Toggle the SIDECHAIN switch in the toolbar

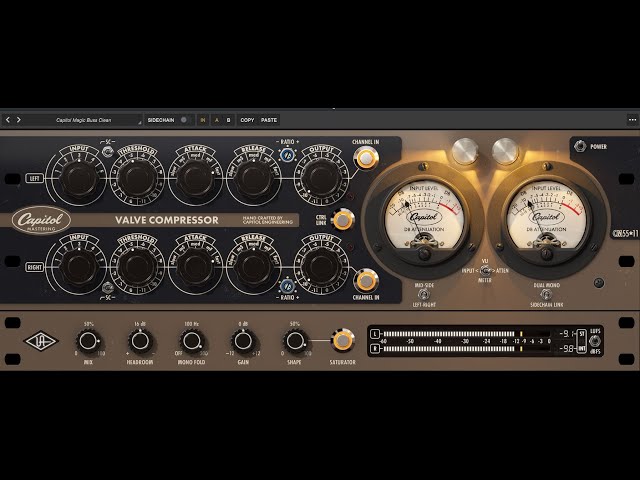184,120
